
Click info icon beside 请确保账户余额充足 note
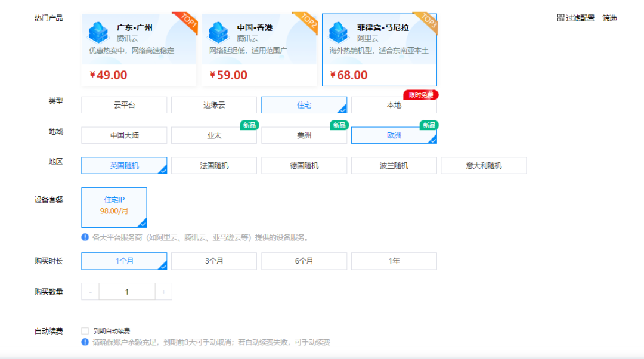[x=85, y=342]
